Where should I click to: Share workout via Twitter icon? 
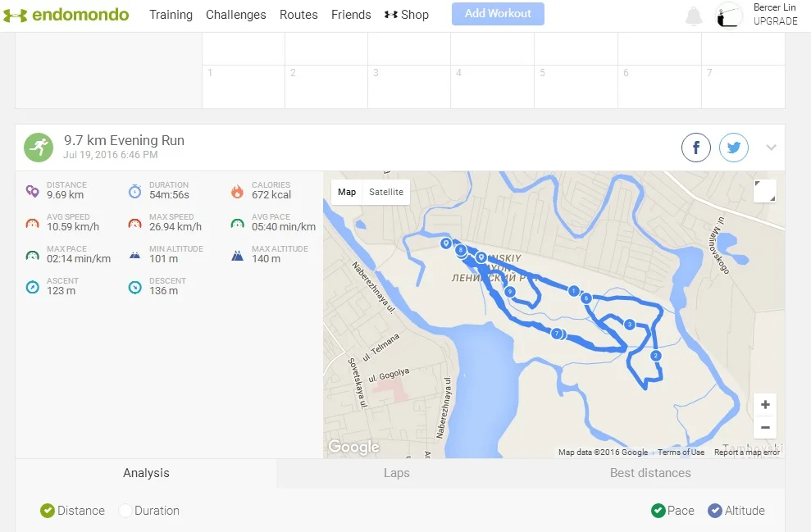tap(733, 148)
